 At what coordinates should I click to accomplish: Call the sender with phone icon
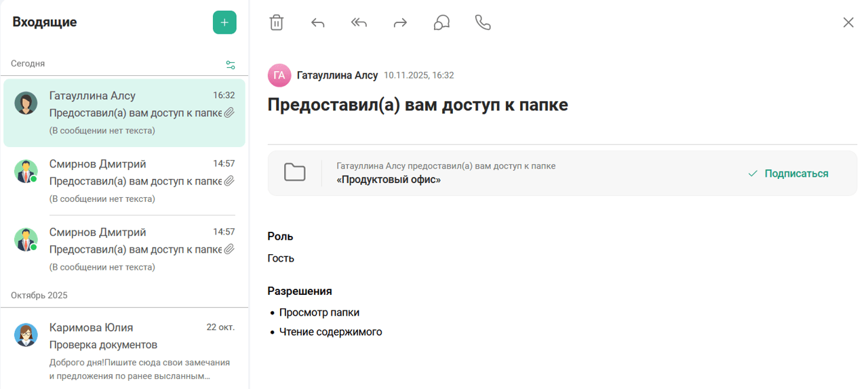coord(483,23)
